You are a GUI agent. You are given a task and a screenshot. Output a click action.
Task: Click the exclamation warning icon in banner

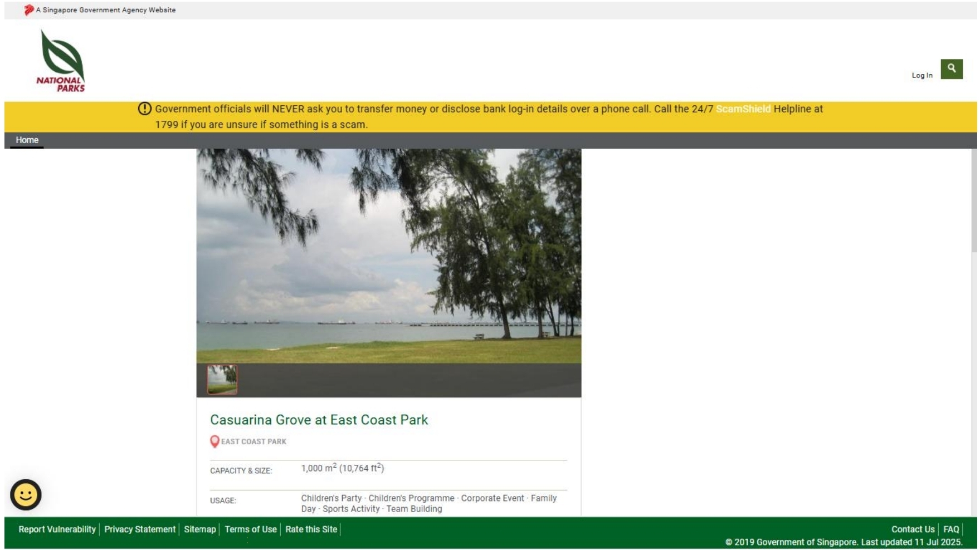point(144,109)
